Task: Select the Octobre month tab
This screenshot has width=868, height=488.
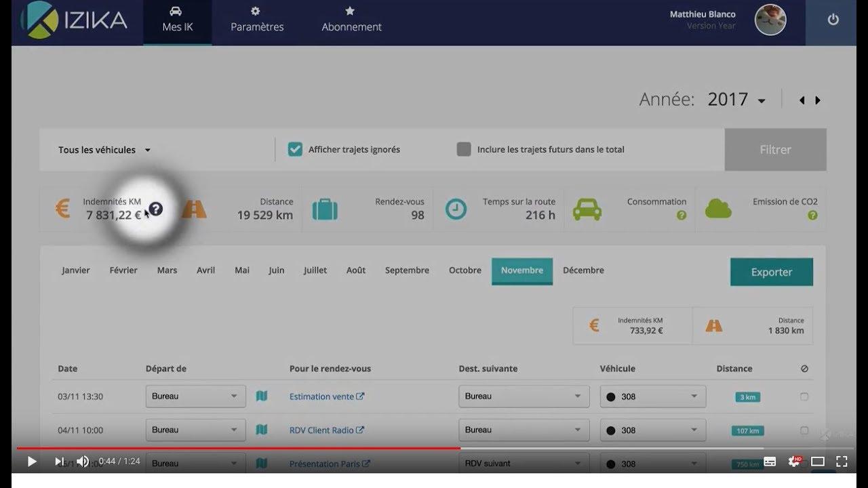Action: pos(465,270)
